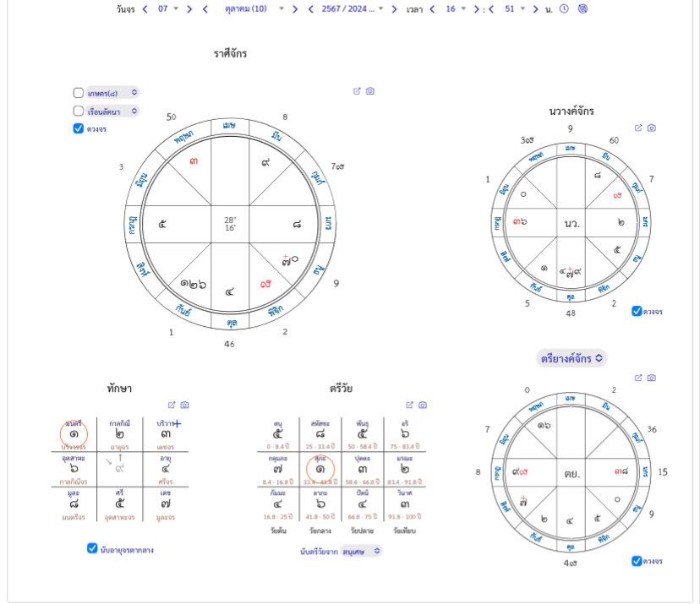Image resolution: width=700 pixels, height=604 pixels.
Task: Open the ตรียางค์จักร chart type selector
Action: (x=571, y=358)
